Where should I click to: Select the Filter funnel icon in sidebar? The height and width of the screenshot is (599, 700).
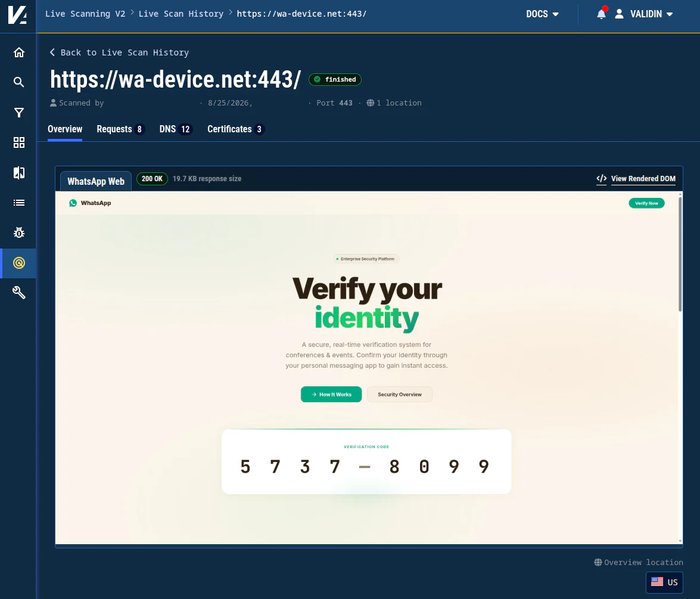point(18,113)
